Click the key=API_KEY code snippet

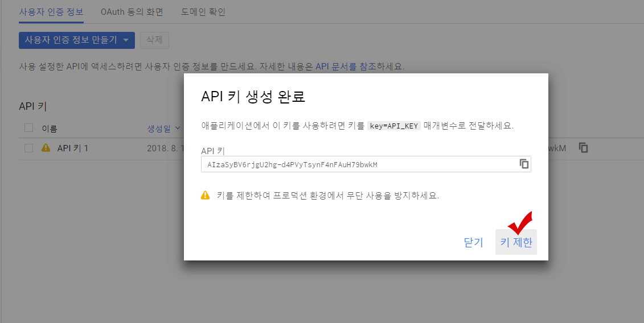[394, 126]
